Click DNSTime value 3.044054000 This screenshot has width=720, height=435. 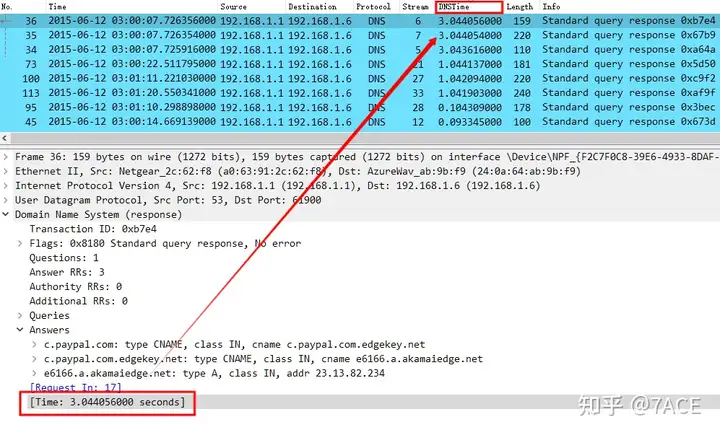pyautogui.click(x=470, y=35)
